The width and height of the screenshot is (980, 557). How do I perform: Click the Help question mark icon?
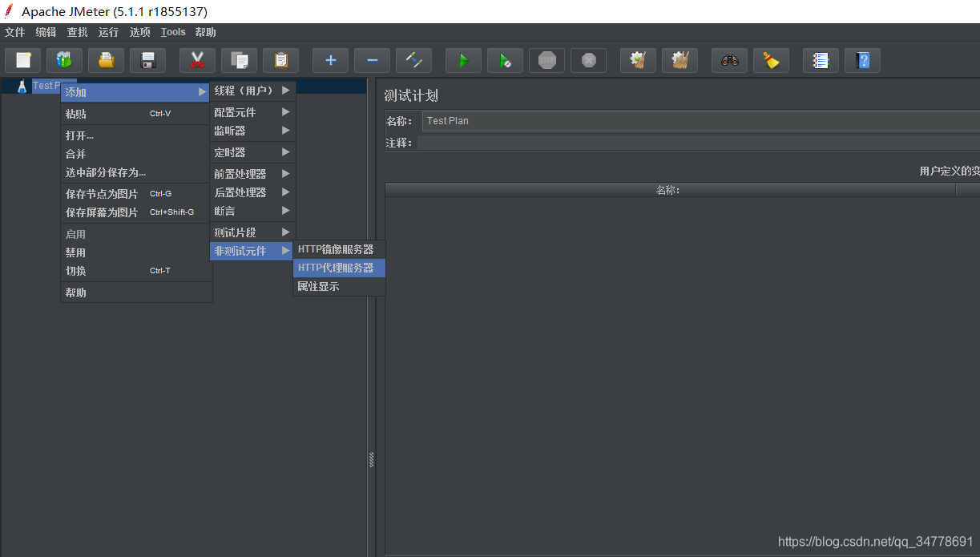[x=862, y=60]
